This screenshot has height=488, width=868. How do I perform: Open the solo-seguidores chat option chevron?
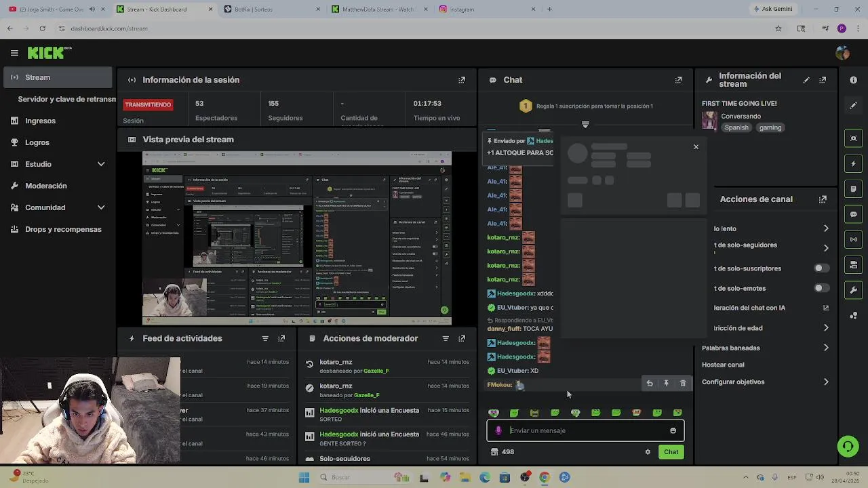coord(826,248)
